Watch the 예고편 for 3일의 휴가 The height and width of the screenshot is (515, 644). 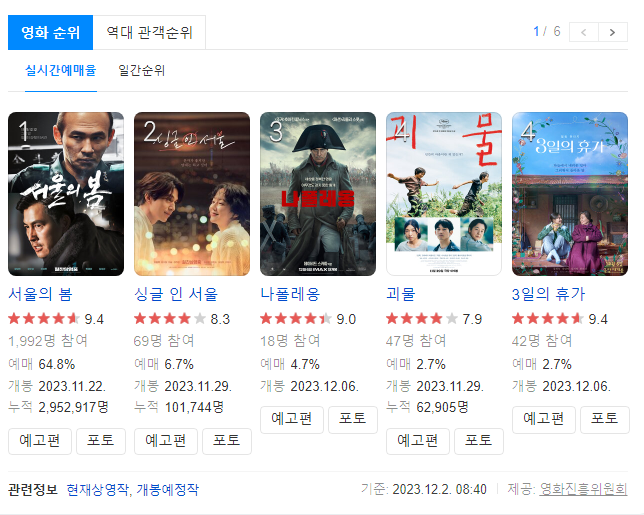[x=544, y=419]
